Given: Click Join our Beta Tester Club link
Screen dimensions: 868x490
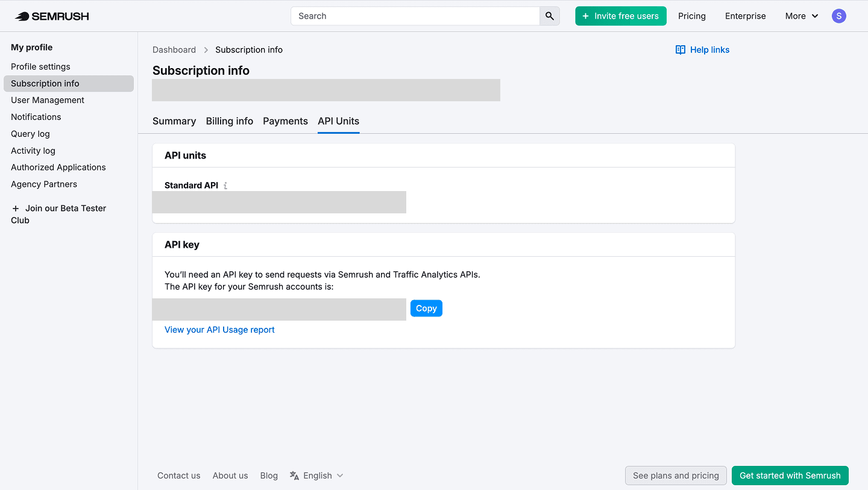Looking at the screenshot, I should point(58,215).
